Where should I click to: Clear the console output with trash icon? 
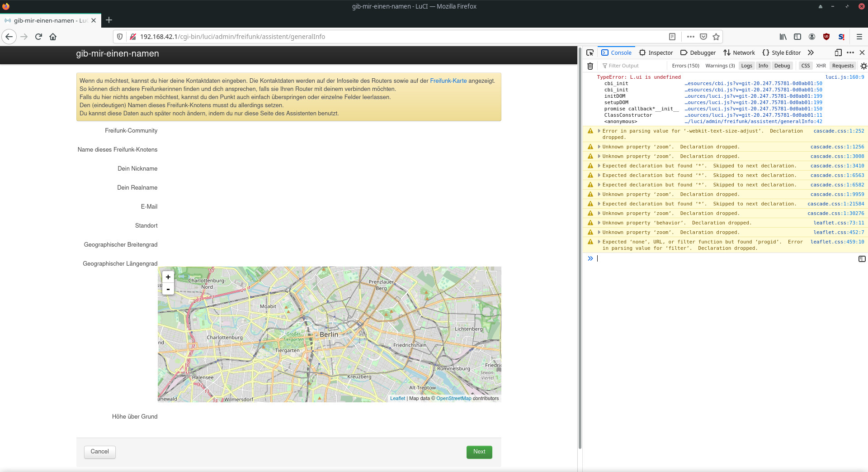click(x=590, y=66)
